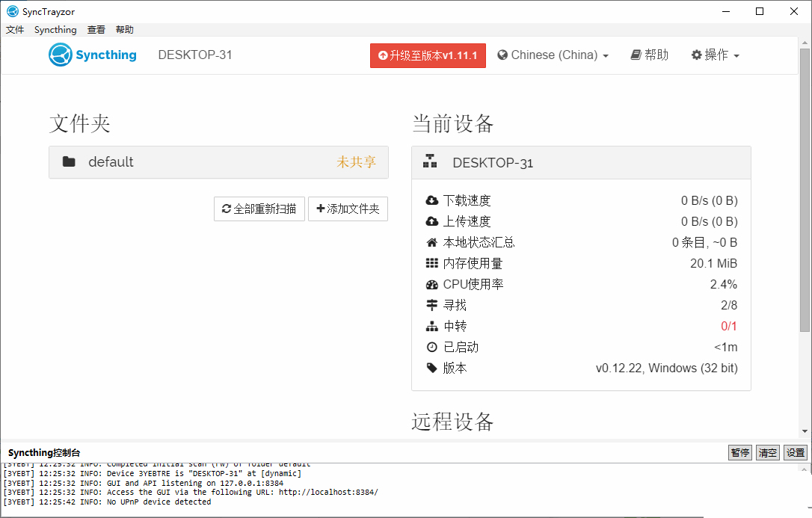Image resolution: width=812 pixels, height=518 pixels.
Task: Click the folder icon beside default
Action: pyautogui.click(x=69, y=161)
